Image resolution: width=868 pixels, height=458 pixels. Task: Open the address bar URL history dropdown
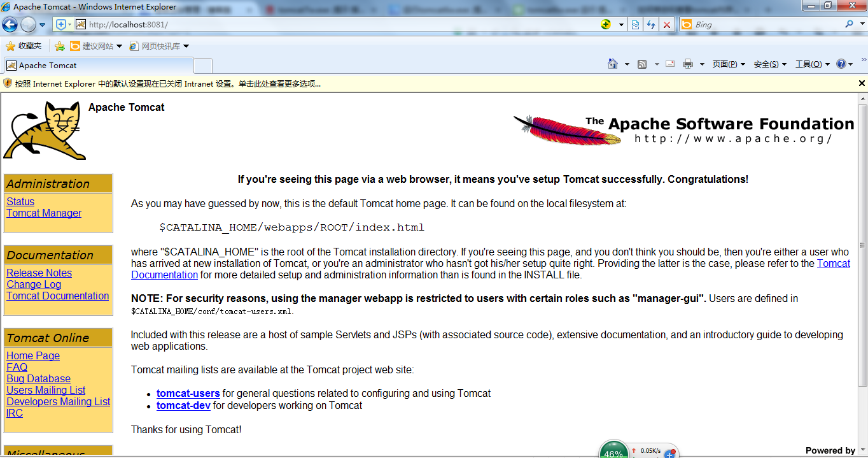621,25
